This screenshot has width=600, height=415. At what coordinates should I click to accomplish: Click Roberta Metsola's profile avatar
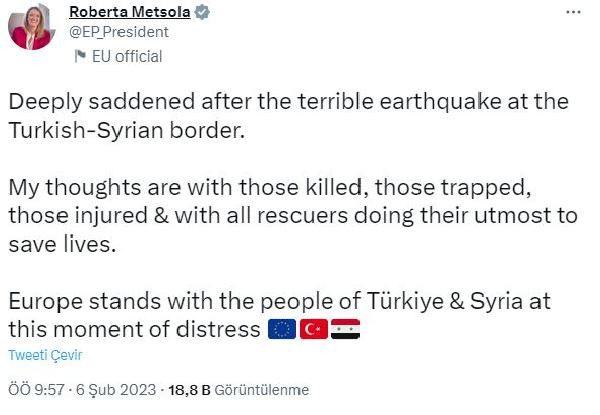32,27
